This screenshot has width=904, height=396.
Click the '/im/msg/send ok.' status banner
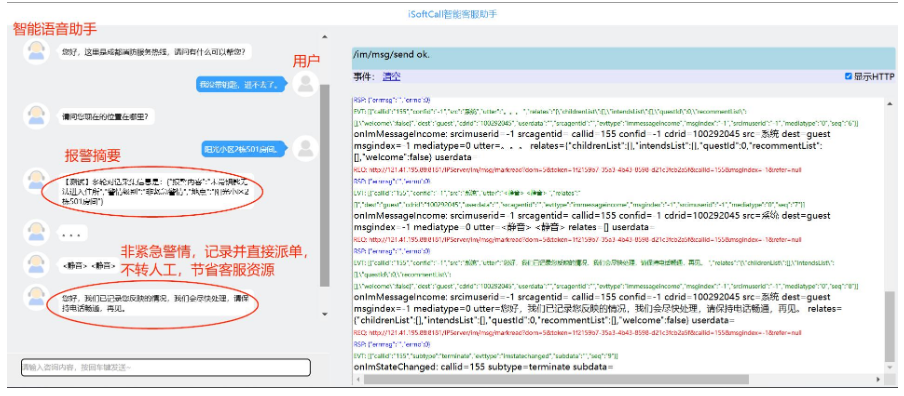tap(623, 58)
